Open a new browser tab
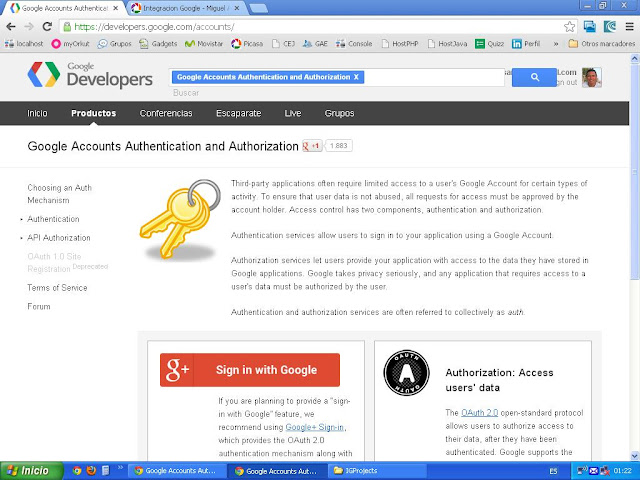The width and height of the screenshot is (640, 480). pos(258,9)
